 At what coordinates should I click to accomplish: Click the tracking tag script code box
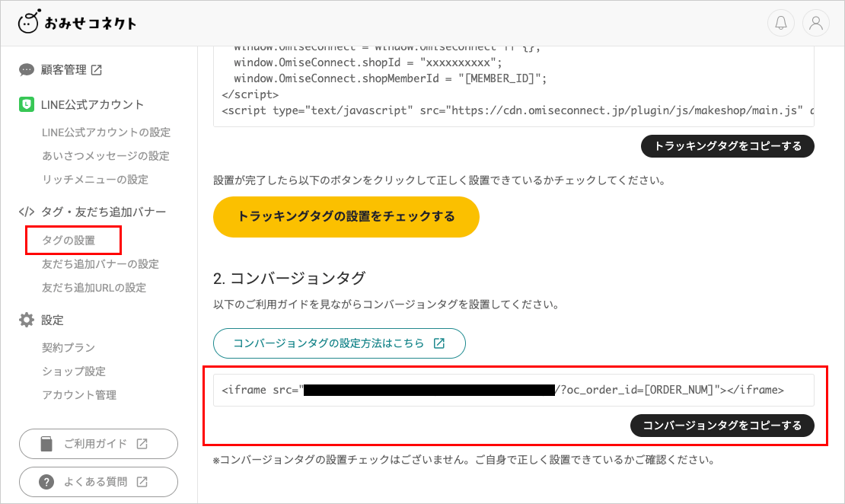click(514, 86)
